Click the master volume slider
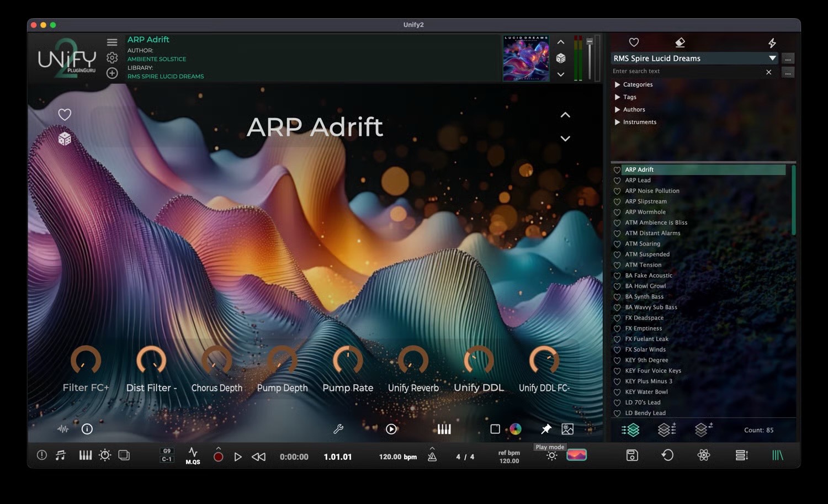828x504 pixels. [590, 59]
